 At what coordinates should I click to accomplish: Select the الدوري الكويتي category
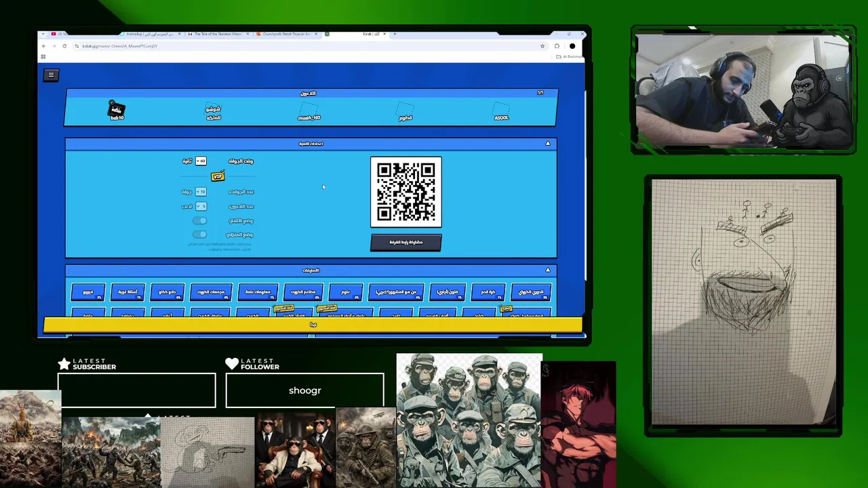tap(531, 292)
